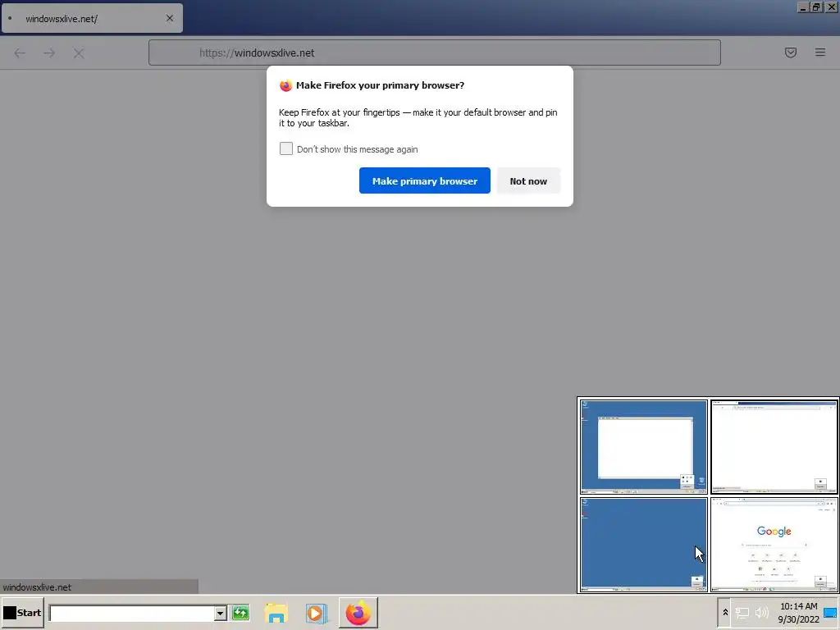
Task: Launch Windows Media Player from taskbar
Action: [x=316, y=613]
